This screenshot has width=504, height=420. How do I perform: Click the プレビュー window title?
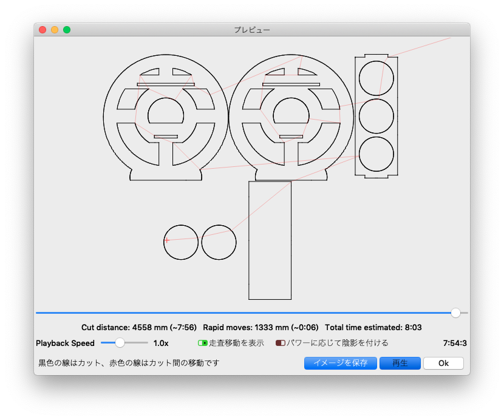[x=252, y=30]
